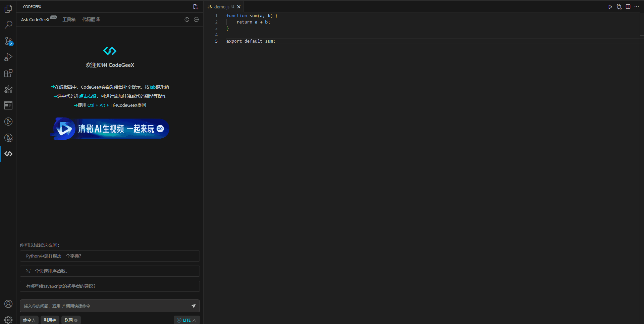
Task: Open the activity bar icon just below Extensions
Action: [x=8, y=89]
